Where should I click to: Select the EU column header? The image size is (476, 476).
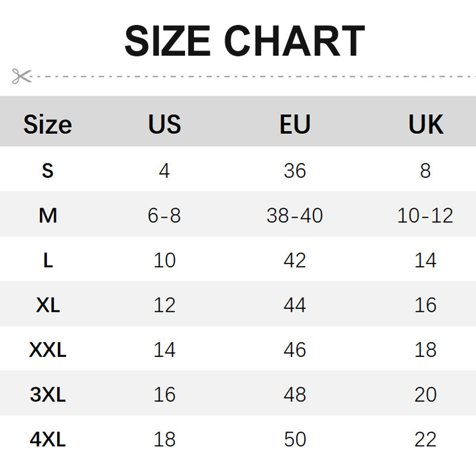click(295, 125)
